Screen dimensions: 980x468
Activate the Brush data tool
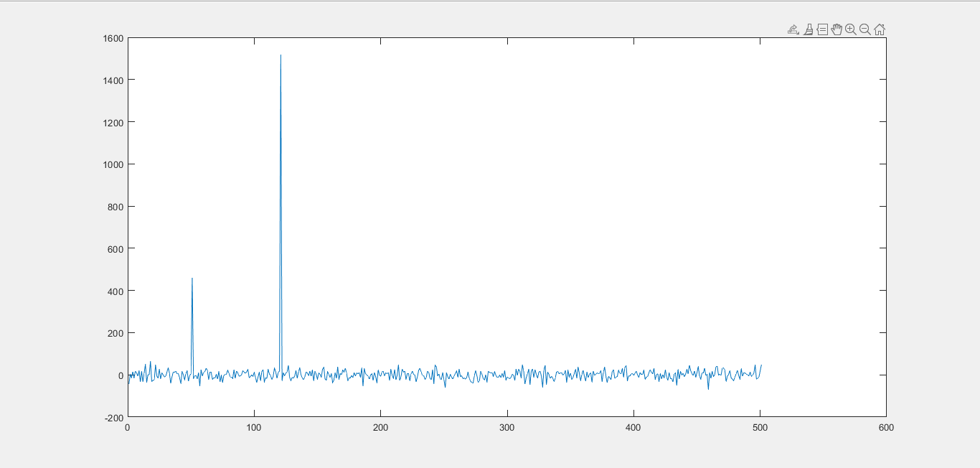(808, 29)
